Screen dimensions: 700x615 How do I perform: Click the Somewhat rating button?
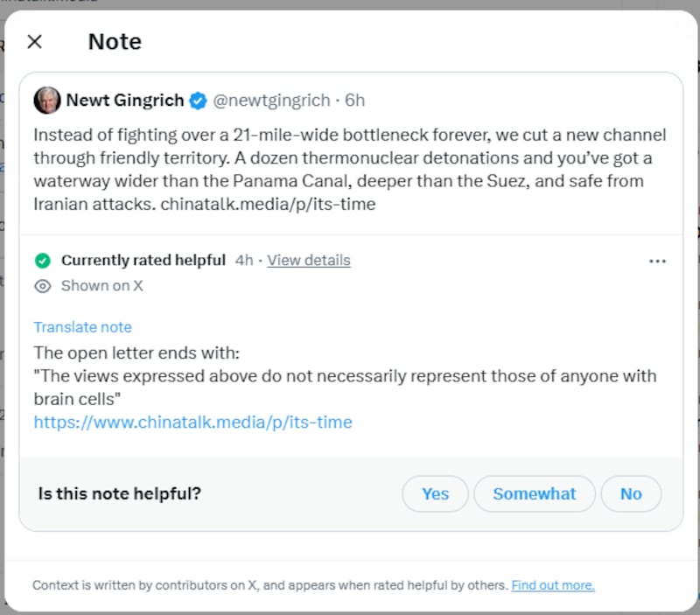(x=534, y=493)
